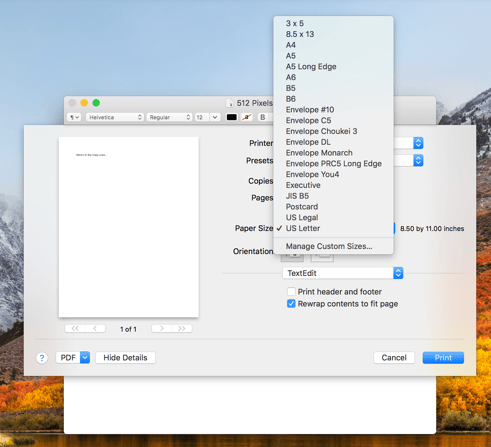Select the 3 x 5 paper size
The height and width of the screenshot is (447, 491).
333,23
